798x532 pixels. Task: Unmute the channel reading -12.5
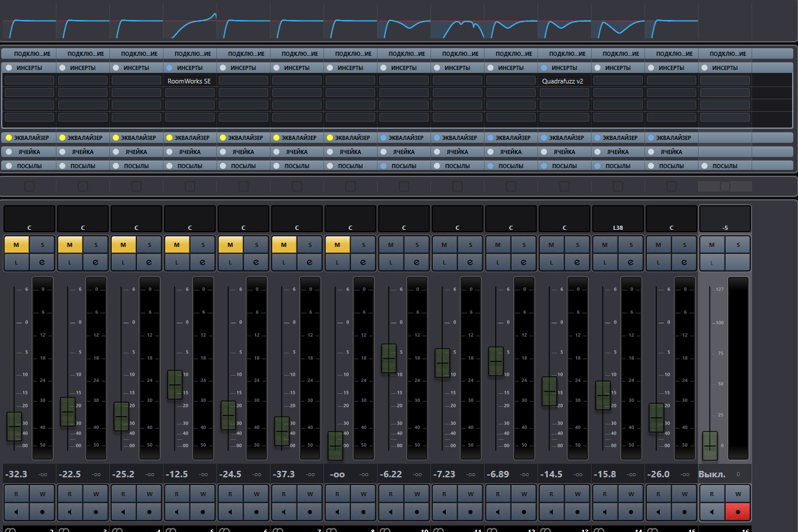[x=177, y=245]
